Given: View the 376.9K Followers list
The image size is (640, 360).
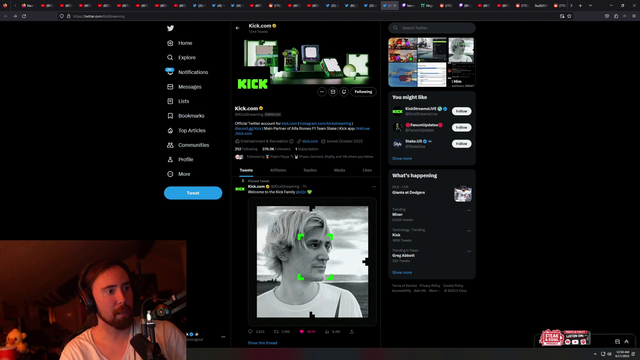Looking at the screenshot, I should [x=276, y=149].
